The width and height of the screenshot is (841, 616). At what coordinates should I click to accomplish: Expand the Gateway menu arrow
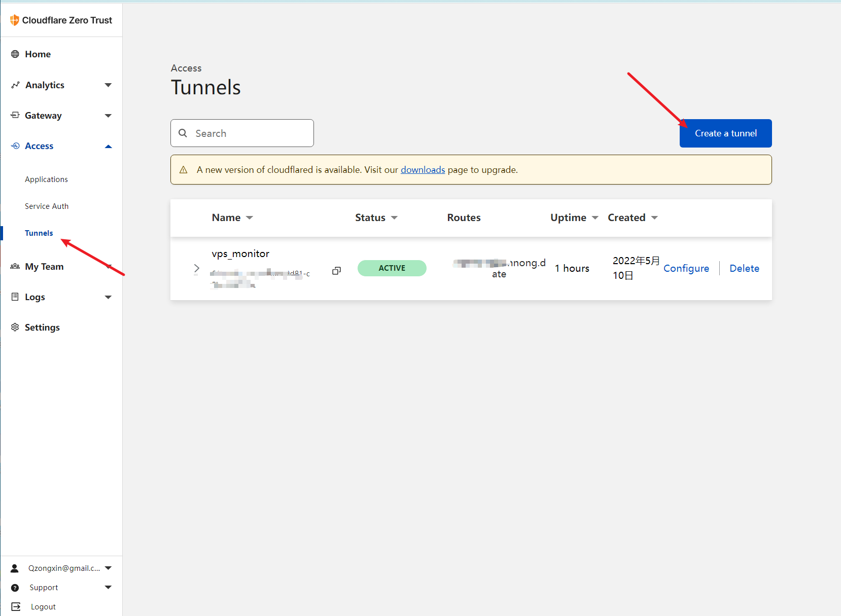pos(108,116)
